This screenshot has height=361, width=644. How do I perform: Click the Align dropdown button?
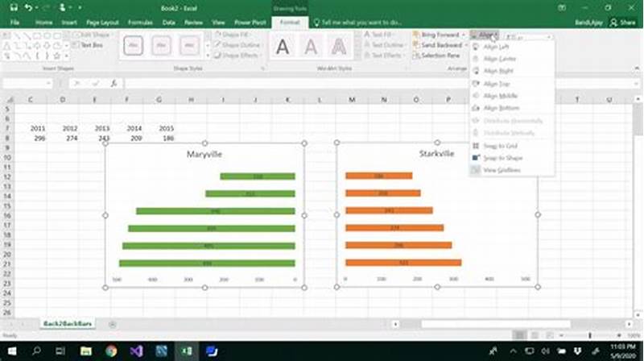[x=485, y=35]
